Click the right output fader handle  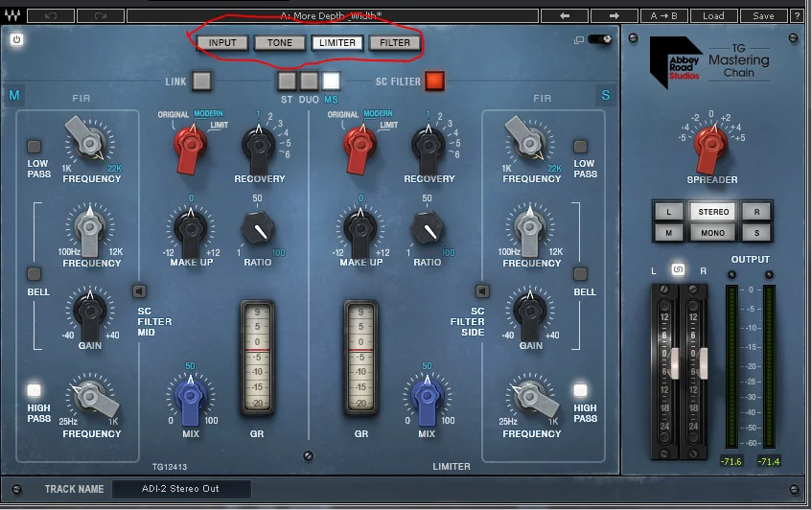[x=704, y=363]
